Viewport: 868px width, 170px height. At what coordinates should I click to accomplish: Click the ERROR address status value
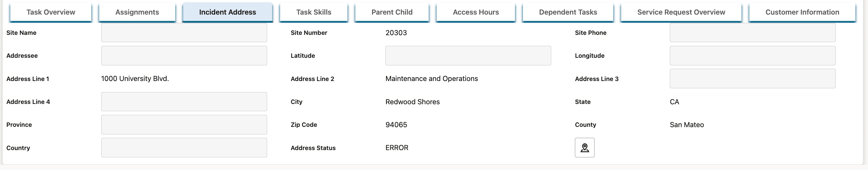(x=397, y=147)
